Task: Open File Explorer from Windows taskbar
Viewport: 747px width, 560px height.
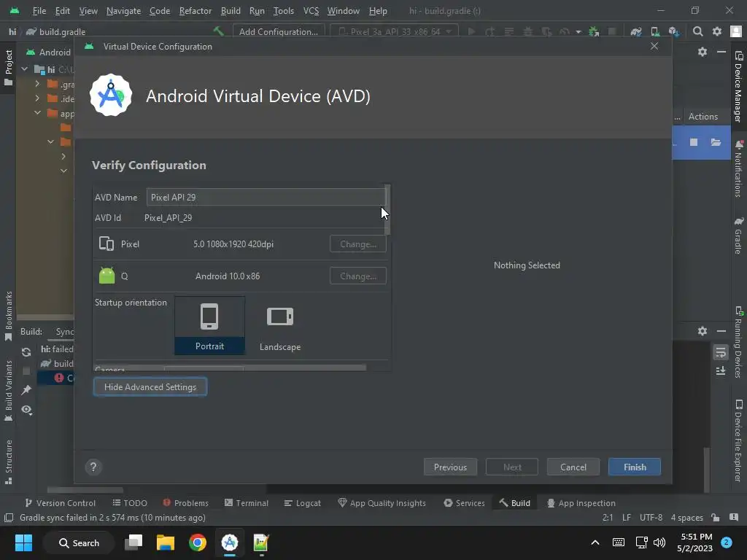Action: 166,542
